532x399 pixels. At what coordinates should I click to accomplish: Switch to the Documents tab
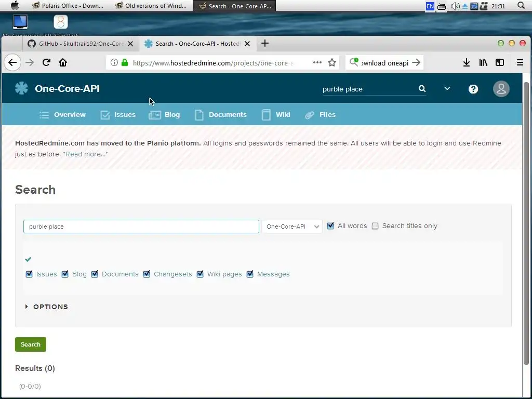point(220,115)
